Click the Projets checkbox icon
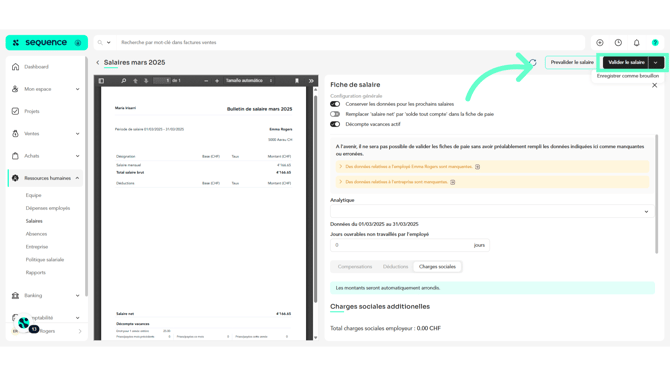The height and width of the screenshot is (376, 670). (15, 111)
